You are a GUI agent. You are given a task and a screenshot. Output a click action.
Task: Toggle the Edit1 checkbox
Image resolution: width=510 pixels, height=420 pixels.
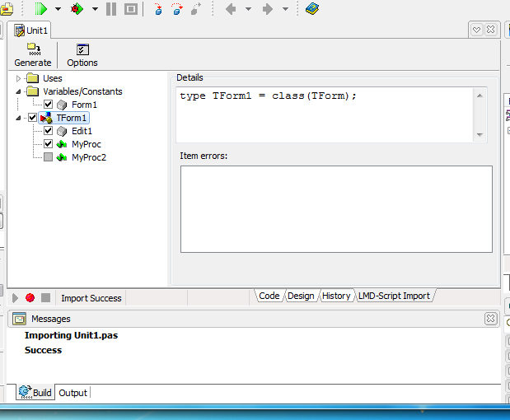48,131
